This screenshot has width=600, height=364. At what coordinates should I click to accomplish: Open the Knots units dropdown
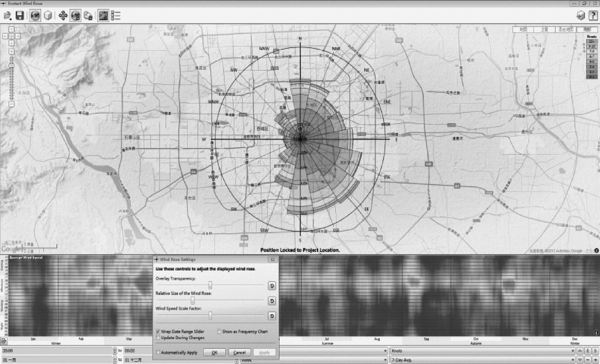(482, 351)
